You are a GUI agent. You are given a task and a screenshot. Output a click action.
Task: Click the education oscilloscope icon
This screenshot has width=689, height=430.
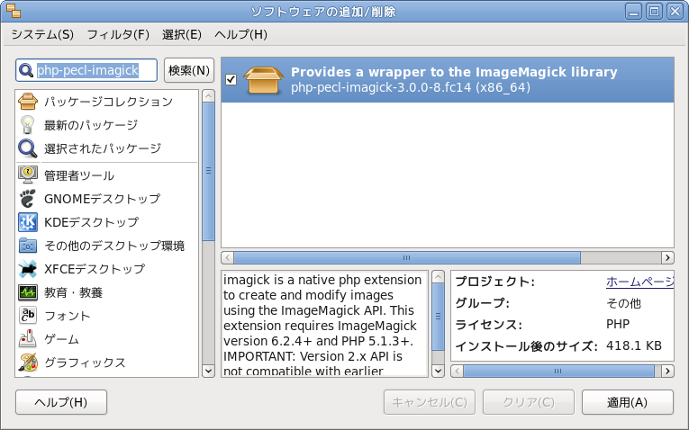click(28, 292)
